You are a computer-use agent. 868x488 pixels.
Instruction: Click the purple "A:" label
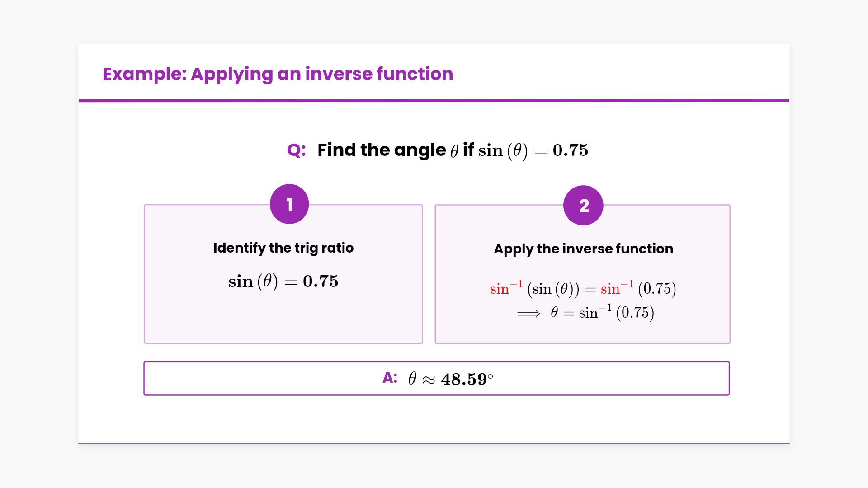[390, 378]
